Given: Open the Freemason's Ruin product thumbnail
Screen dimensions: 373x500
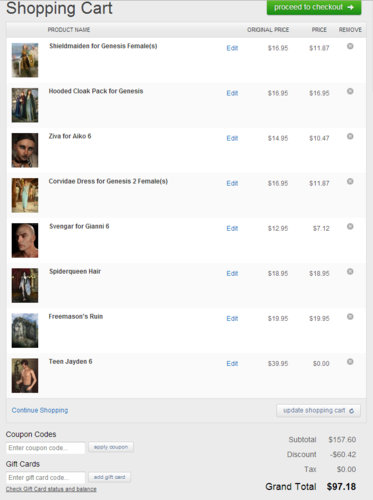Looking at the screenshot, I should pyautogui.click(x=25, y=330).
